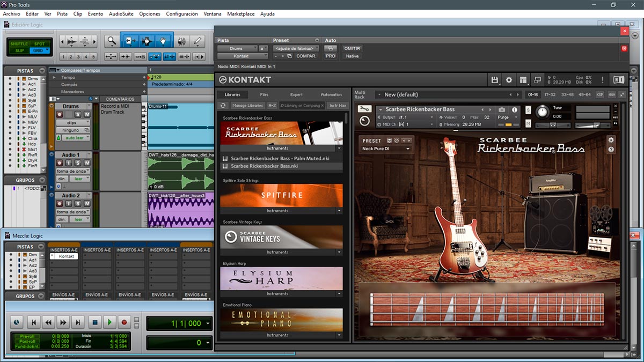
Task: Adjust the instrument Tune knob
Action: click(542, 112)
